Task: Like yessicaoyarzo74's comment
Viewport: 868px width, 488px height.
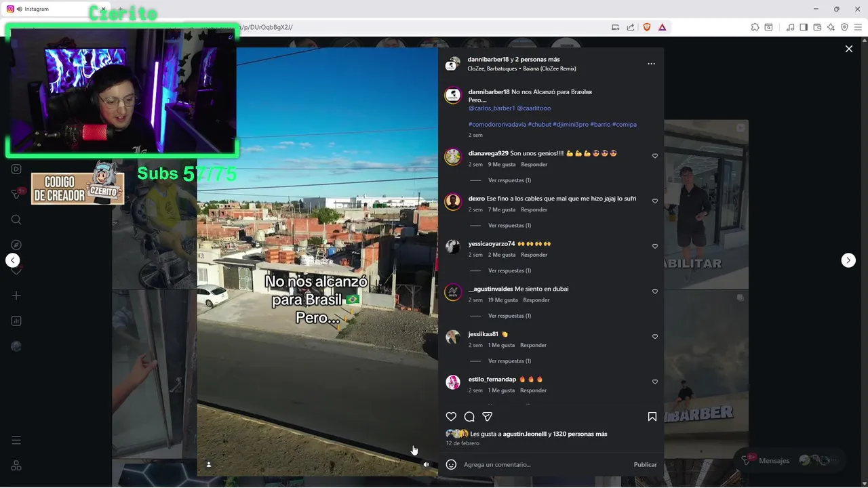Action: (x=655, y=246)
